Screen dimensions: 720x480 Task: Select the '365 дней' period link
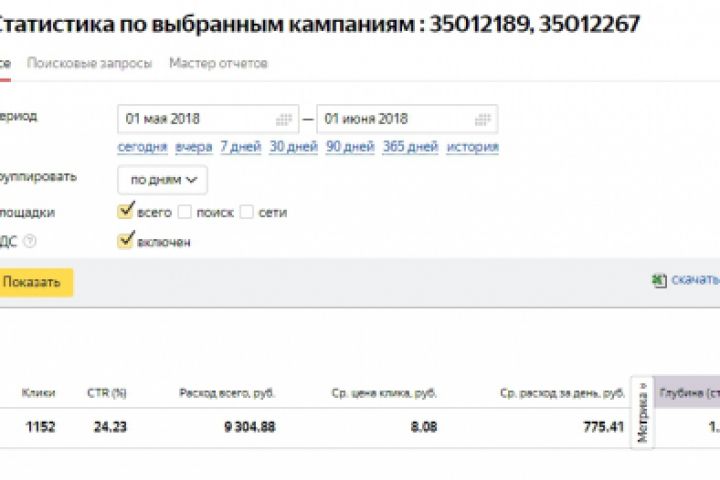tap(410, 147)
